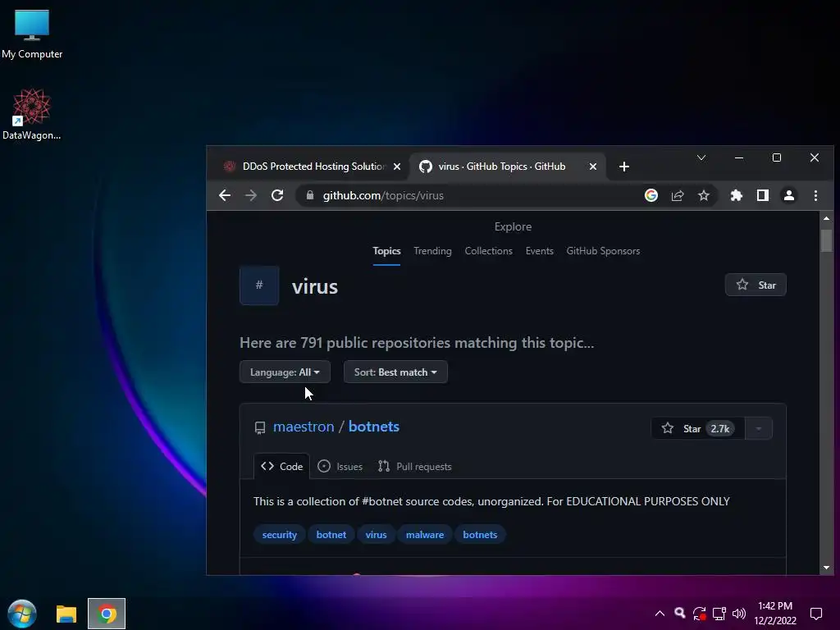Close the DDoS Protected Hosting tab
840x630 pixels.
click(x=397, y=167)
